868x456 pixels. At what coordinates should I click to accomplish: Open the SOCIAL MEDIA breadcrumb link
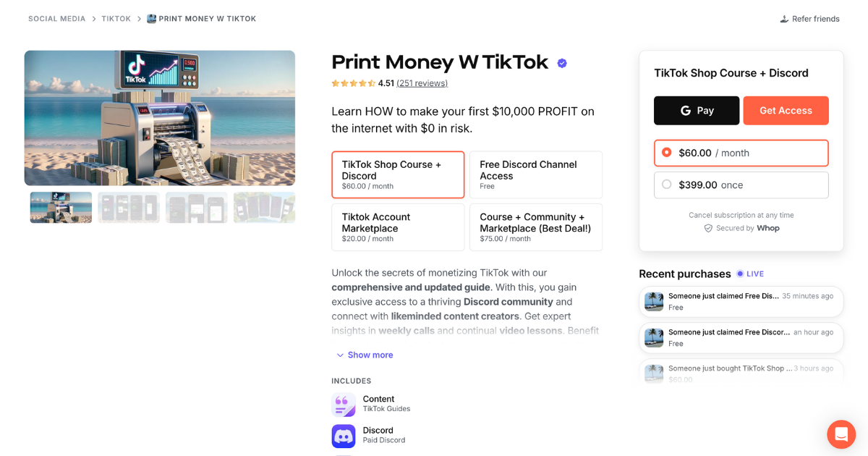[56, 18]
